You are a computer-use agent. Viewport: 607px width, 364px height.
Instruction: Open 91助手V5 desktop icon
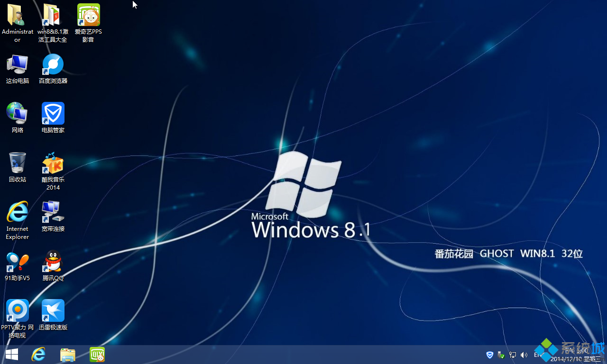tap(17, 262)
